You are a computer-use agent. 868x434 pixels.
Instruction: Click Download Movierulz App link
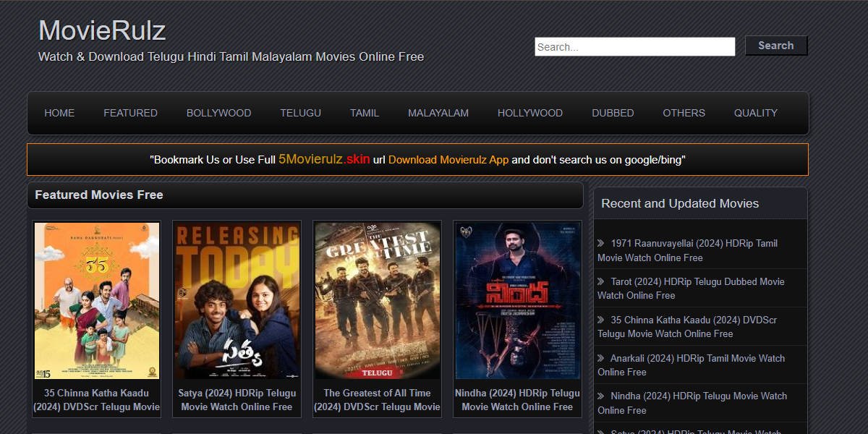(449, 159)
